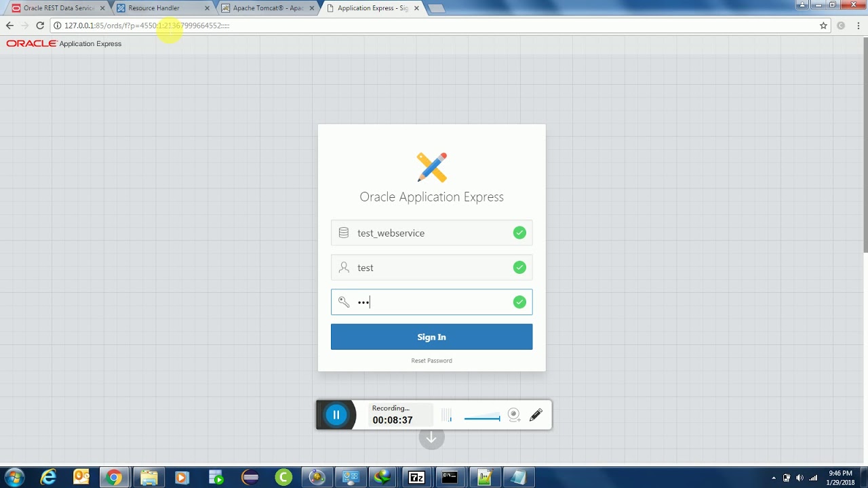This screenshot has height=488, width=868.
Task: Open the Notepad++ taskbar icon
Action: pos(484,477)
